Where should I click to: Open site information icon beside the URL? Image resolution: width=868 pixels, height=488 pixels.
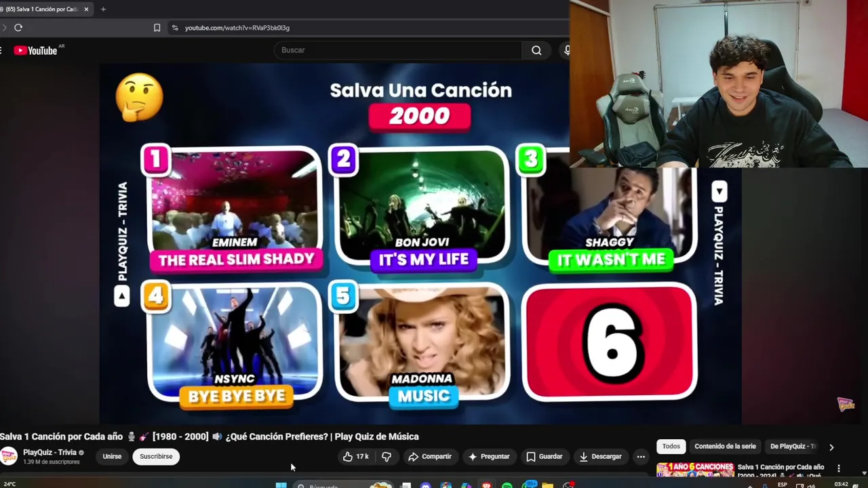[x=175, y=28]
